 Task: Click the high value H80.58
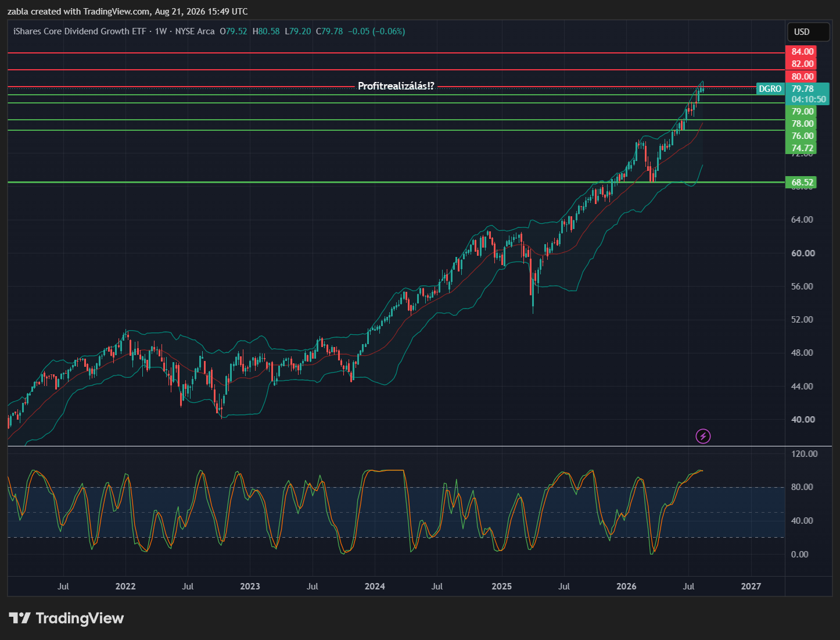[266, 31]
